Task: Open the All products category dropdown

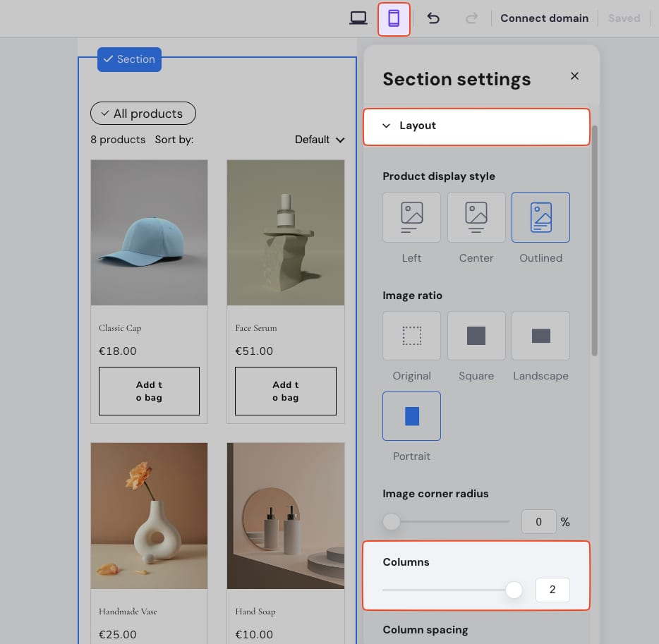Action: [143, 114]
